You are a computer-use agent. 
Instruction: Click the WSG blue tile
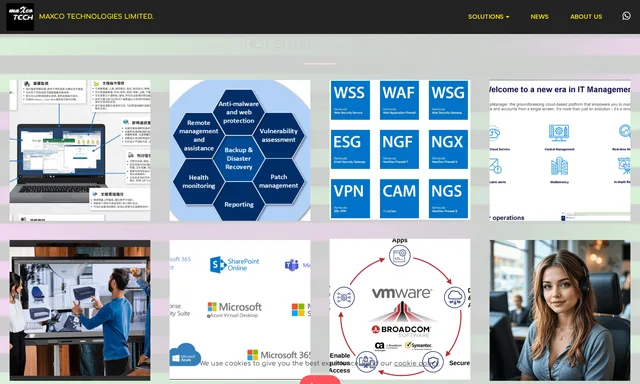point(448,100)
